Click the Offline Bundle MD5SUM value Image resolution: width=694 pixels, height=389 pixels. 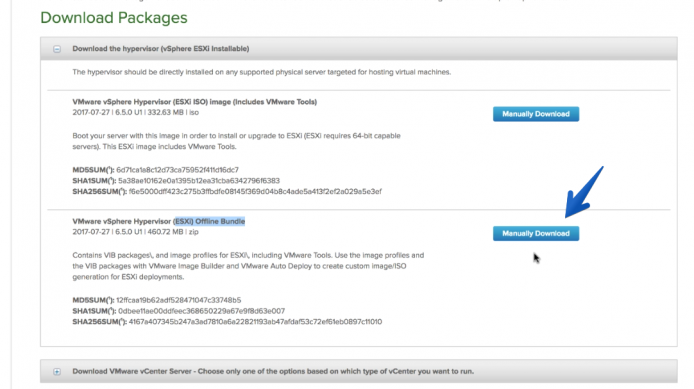[179, 300]
